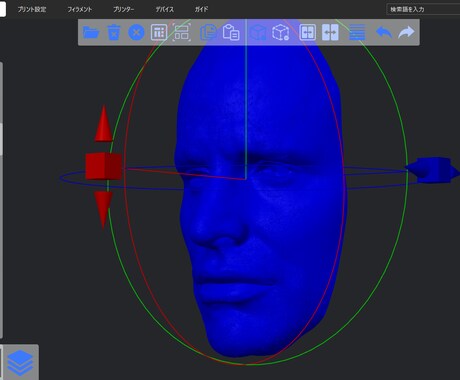
Task: Click the red cube gizmo handle
Action: (x=103, y=166)
